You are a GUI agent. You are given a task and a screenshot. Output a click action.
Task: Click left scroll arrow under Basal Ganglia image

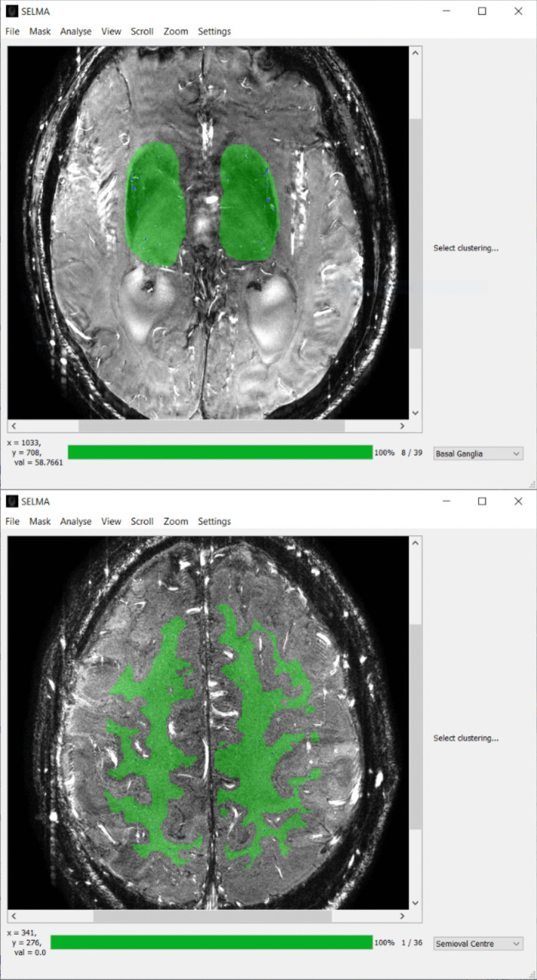(13, 426)
